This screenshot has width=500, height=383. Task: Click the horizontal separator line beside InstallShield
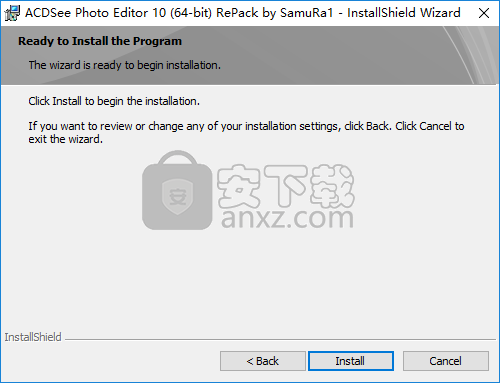[x=281, y=340]
